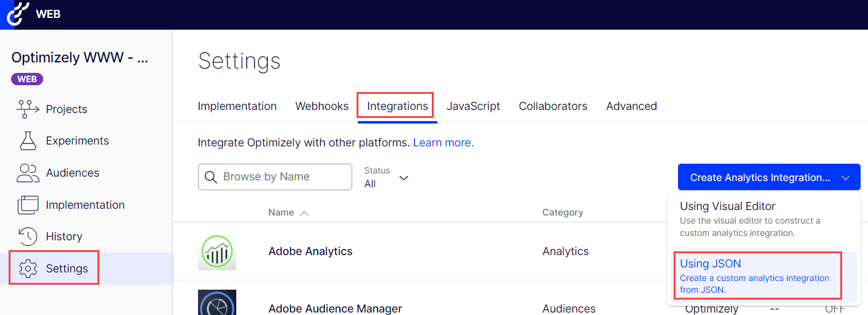Image resolution: width=868 pixels, height=315 pixels.
Task: Click the Adobe Audience Manager row name
Action: 335,308
